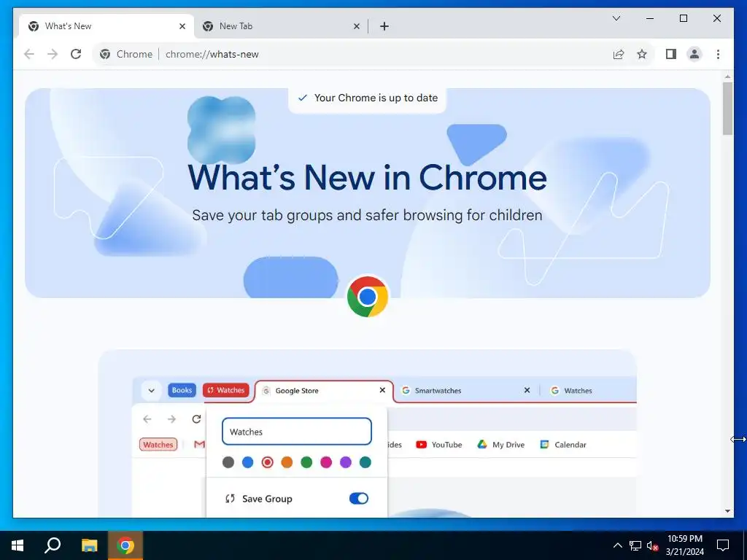Click the Chrome logo below the banner
747x560 pixels.
[x=368, y=297]
